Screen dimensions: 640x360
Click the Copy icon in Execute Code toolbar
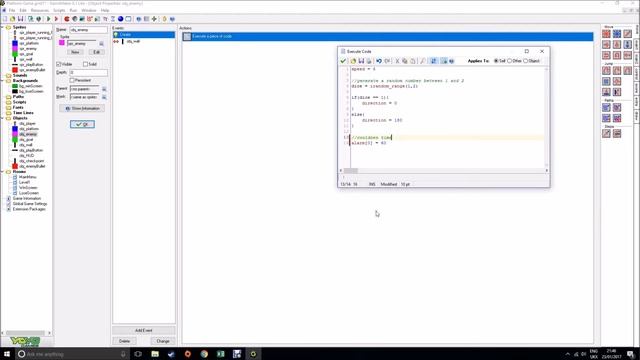click(x=405, y=61)
